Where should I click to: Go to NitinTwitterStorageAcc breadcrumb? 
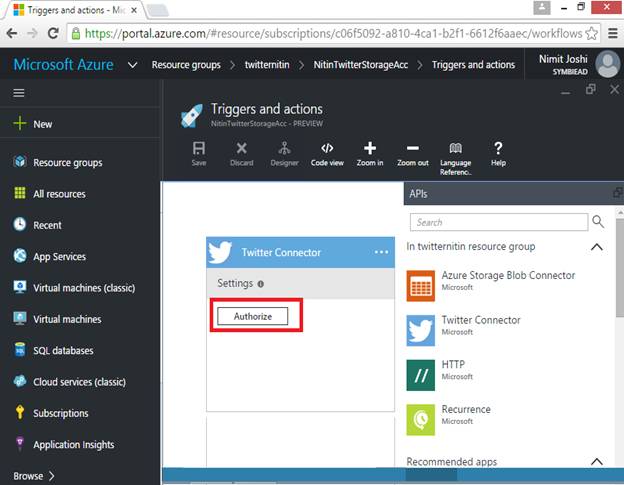click(361, 64)
